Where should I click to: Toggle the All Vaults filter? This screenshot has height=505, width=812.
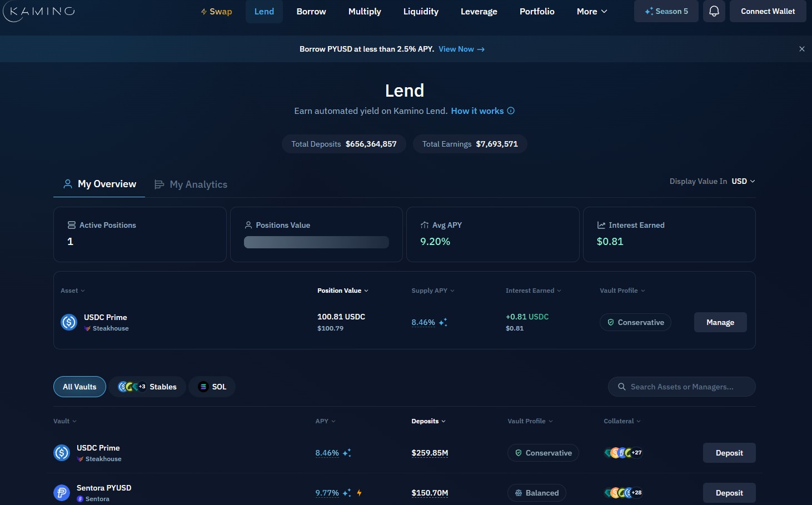click(x=79, y=387)
